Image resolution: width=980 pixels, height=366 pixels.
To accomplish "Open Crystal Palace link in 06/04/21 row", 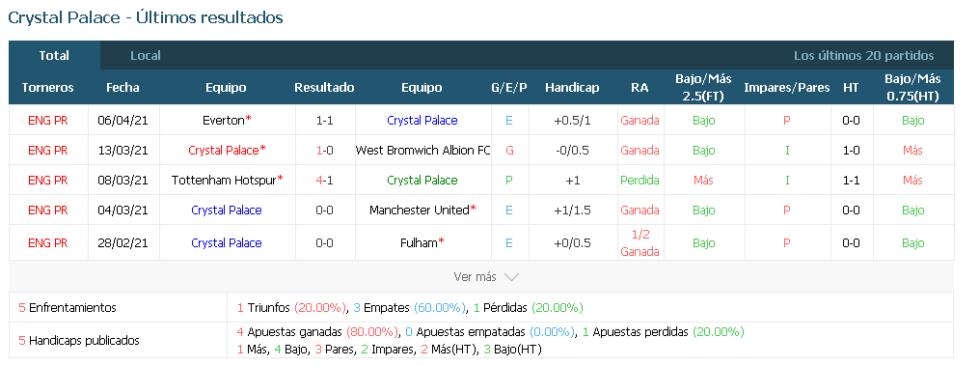I will [x=422, y=120].
